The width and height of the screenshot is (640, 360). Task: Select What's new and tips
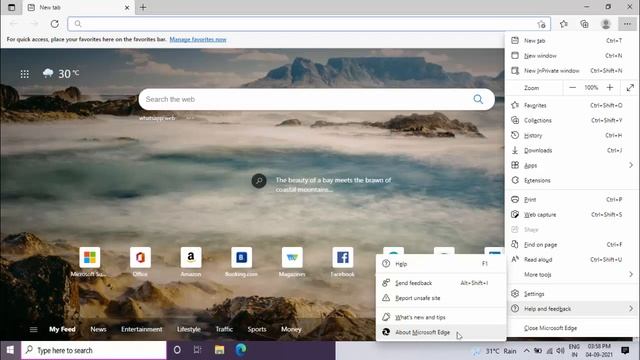coord(441,318)
